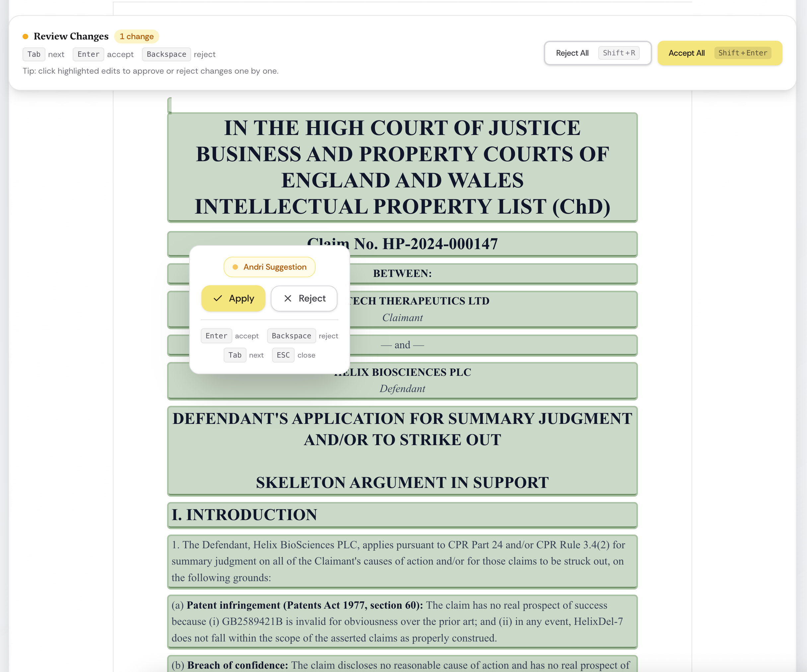Click the ESC close chip
The height and width of the screenshot is (672, 807).
[283, 355]
